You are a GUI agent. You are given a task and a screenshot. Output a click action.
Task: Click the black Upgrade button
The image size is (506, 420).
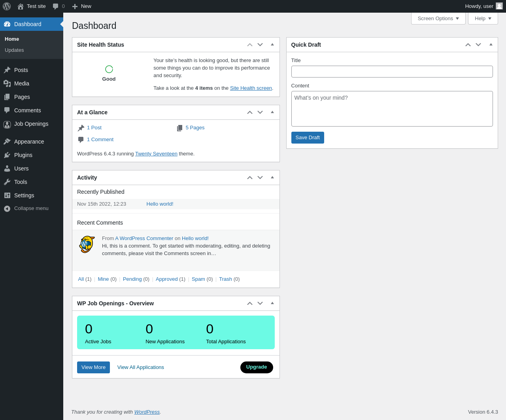point(257,367)
